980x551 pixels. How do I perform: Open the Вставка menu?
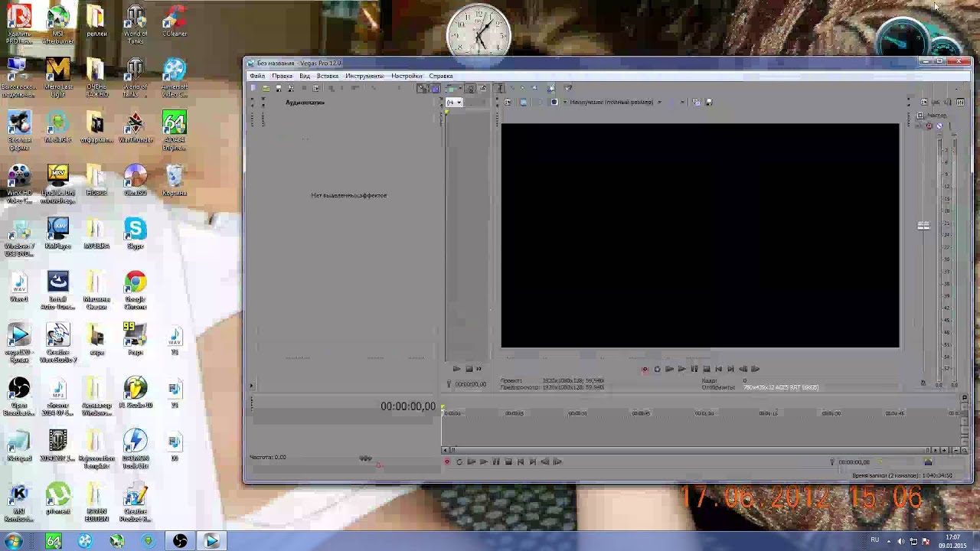pyautogui.click(x=328, y=76)
